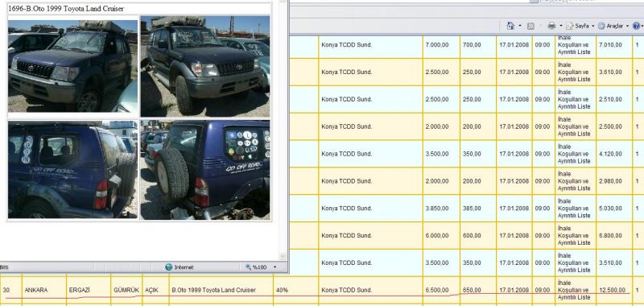This screenshot has width=644, height=306.
Task: Open the Home button dropdown arrow
Action: [x=519, y=26]
